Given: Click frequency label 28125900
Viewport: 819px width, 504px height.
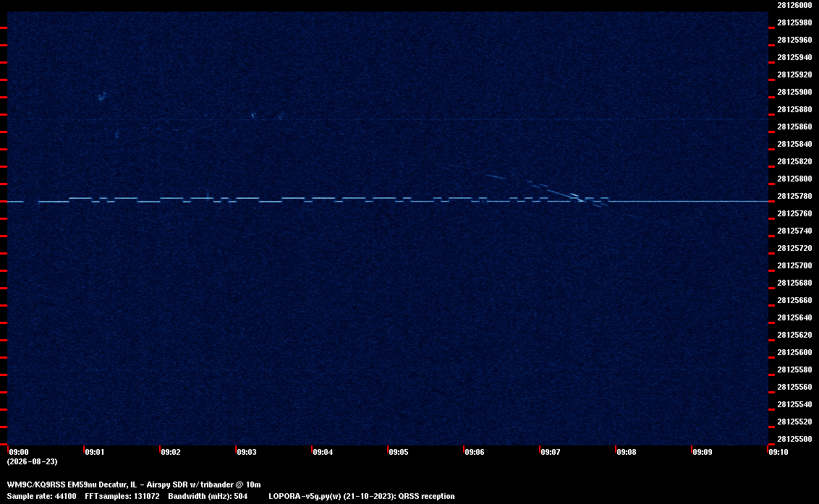Looking at the screenshot, I should (x=794, y=92).
